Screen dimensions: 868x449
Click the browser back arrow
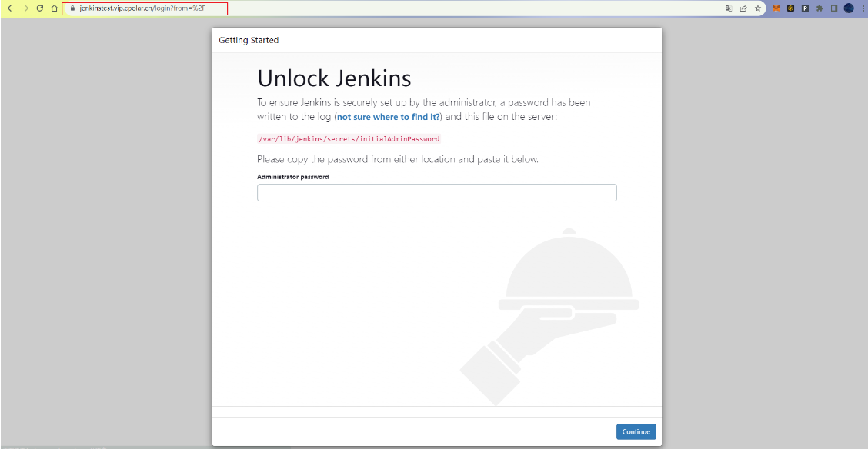click(10, 8)
